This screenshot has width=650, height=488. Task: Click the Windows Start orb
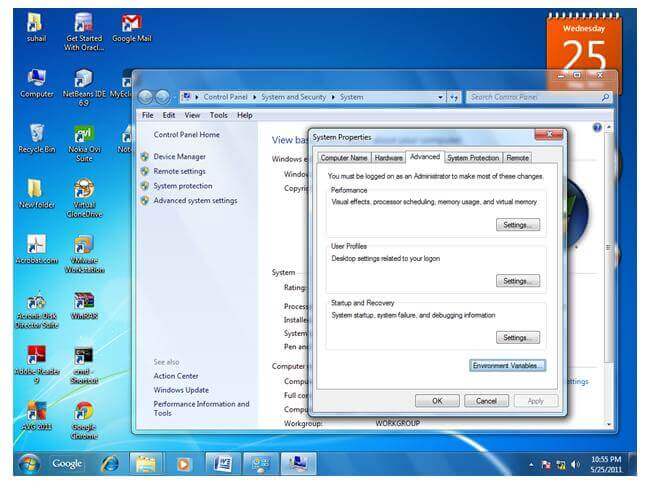point(28,463)
